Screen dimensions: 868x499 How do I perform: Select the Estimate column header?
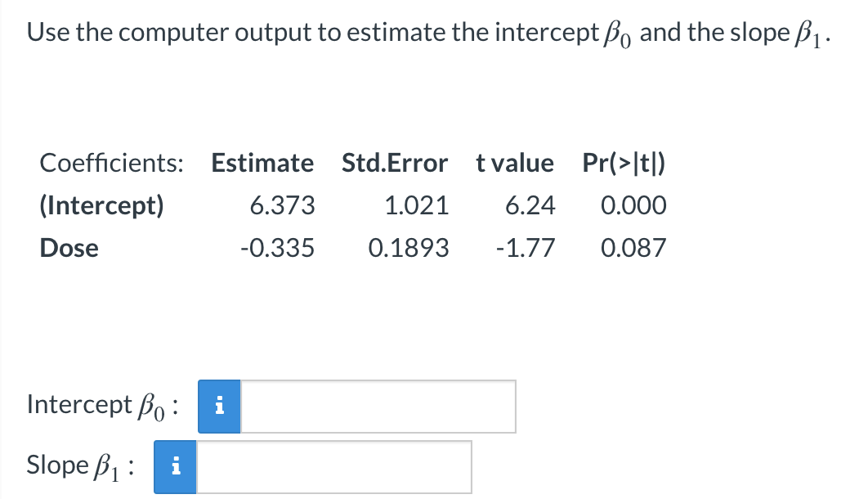pos(262,163)
